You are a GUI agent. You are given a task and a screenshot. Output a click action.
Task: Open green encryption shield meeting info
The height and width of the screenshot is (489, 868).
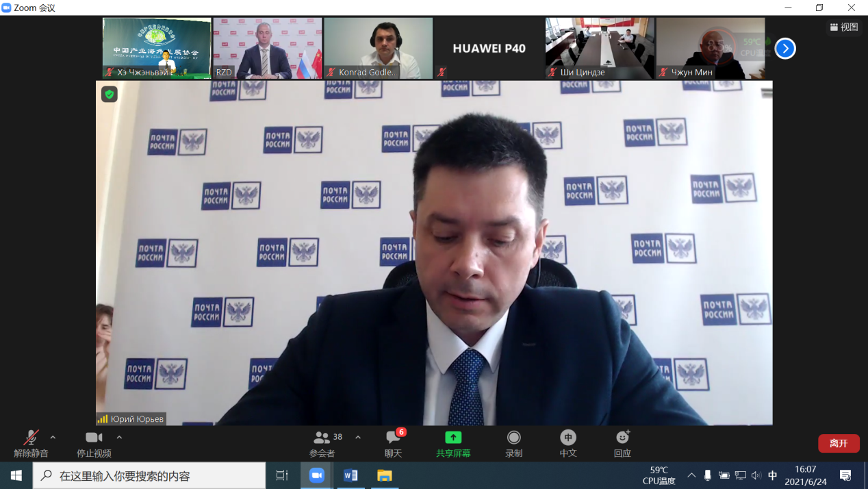[110, 95]
